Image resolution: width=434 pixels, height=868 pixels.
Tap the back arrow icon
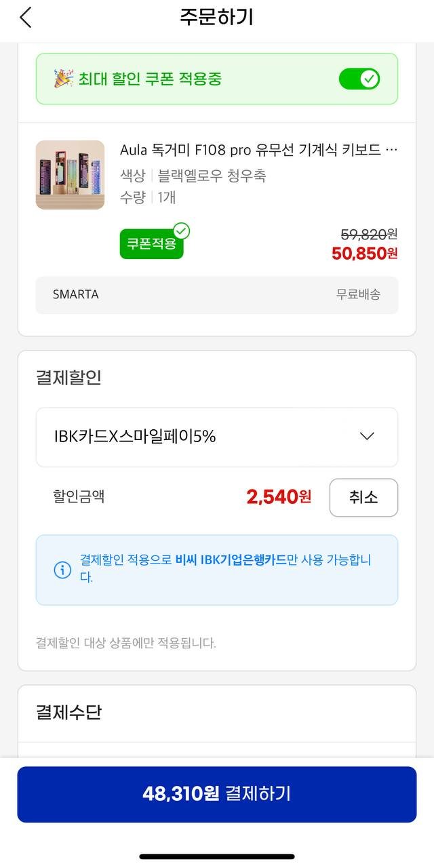click(x=26, y=18)
